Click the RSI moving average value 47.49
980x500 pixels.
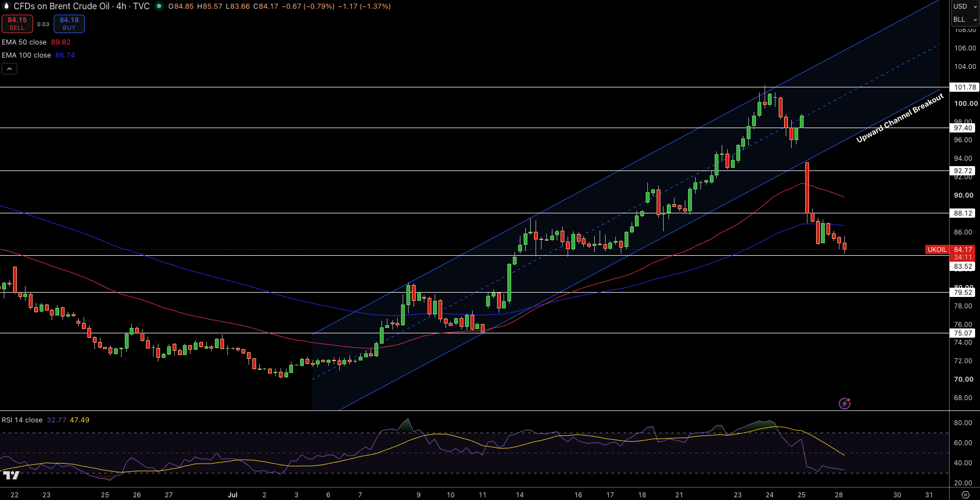tap(79, 420)
